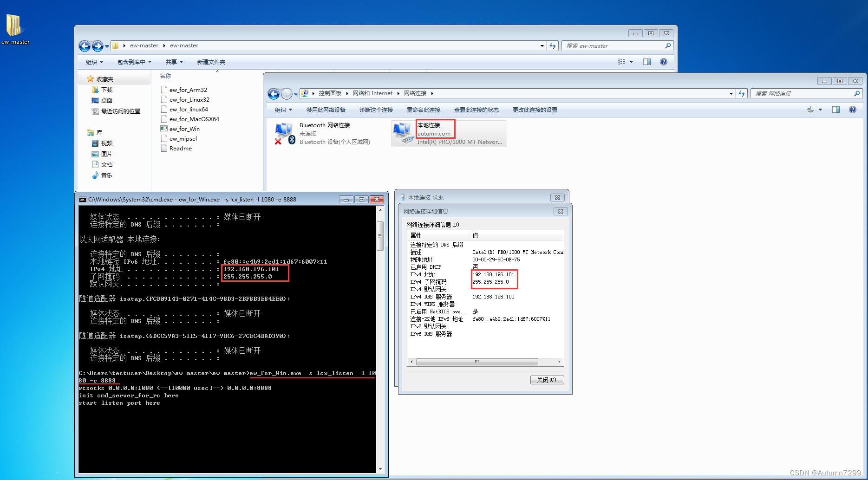This screenshot has height=480, width=868.
Task: Click 更改此连接的设置 in the toolbar
Action: click(x=535, y=110)
